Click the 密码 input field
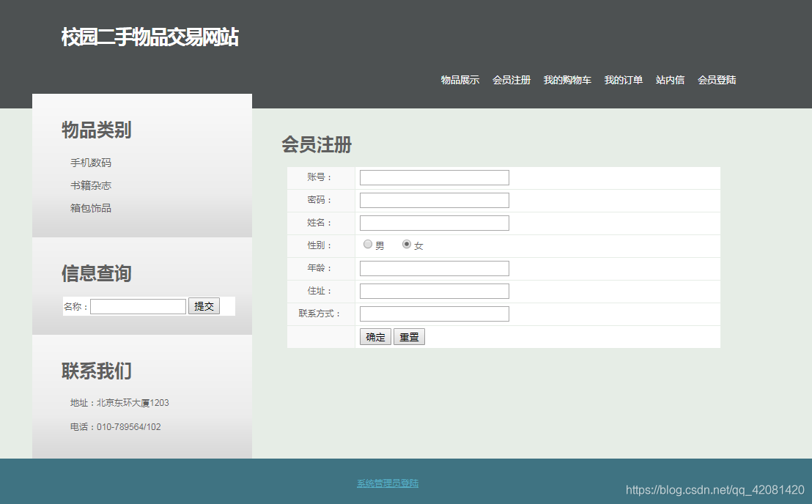Viewport: 812px width, 504px height. pyautogui.click(x=433, y=199)
